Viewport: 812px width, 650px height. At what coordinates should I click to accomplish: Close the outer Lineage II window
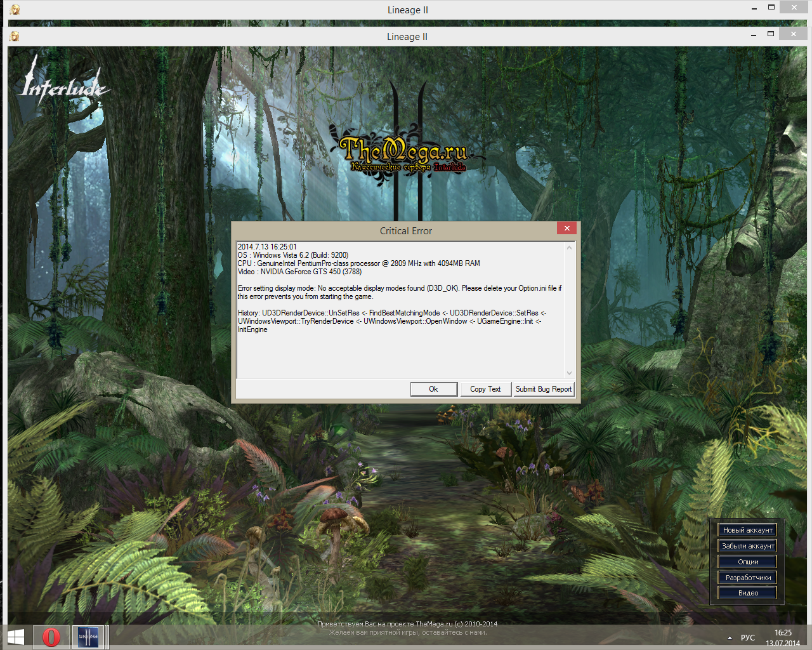tap(794, 8)
